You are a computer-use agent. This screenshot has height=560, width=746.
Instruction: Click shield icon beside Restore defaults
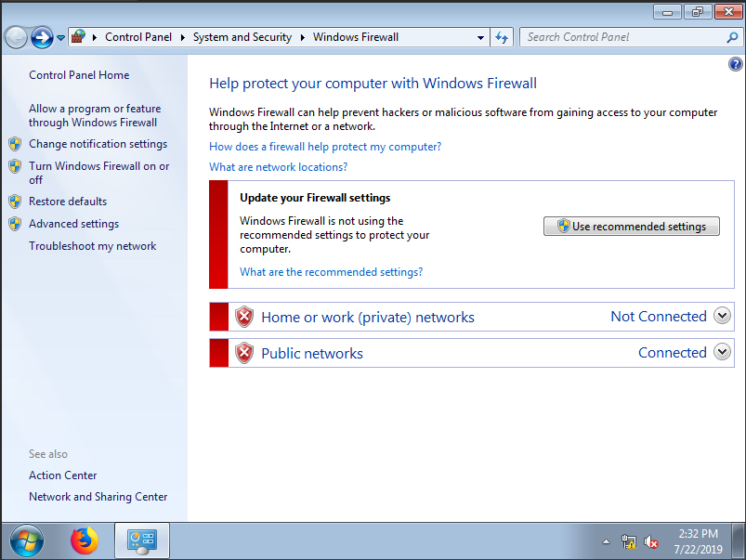[15, 202]
